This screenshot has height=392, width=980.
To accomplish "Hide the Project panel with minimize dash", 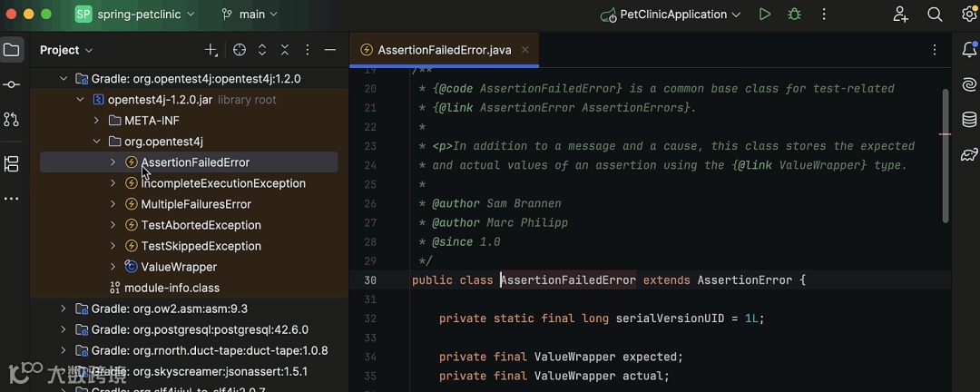I will 330,50.
